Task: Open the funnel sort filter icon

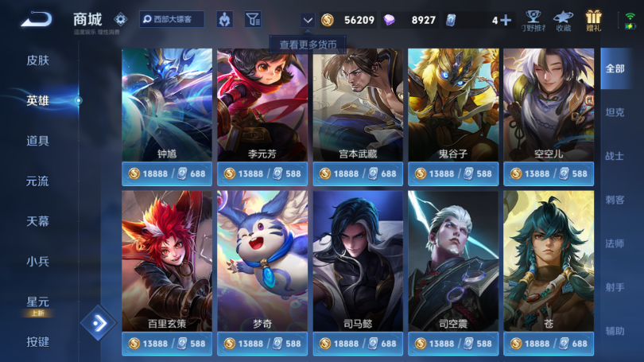Action: pos(253,19)
